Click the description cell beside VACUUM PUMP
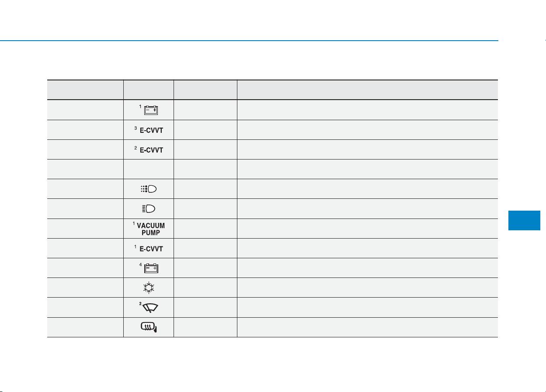 [x=367, y=229]
